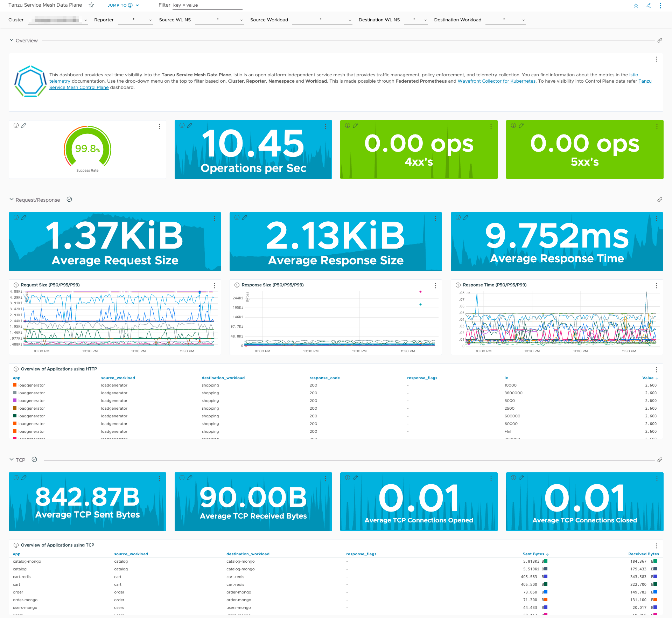Copy link to the Request/Response section
Viewport: 672px width, 618px height.
pyautogui.click(x=660, y=200)
